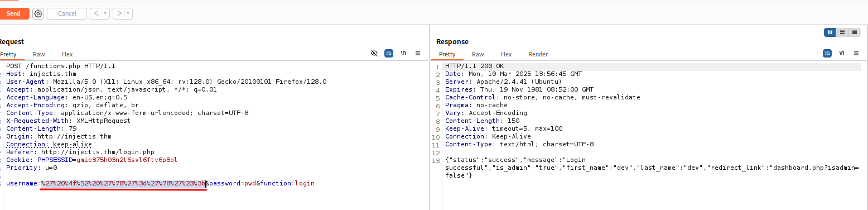
Task: Click the underlined username payload value
Action: click(x=123, y=183)
